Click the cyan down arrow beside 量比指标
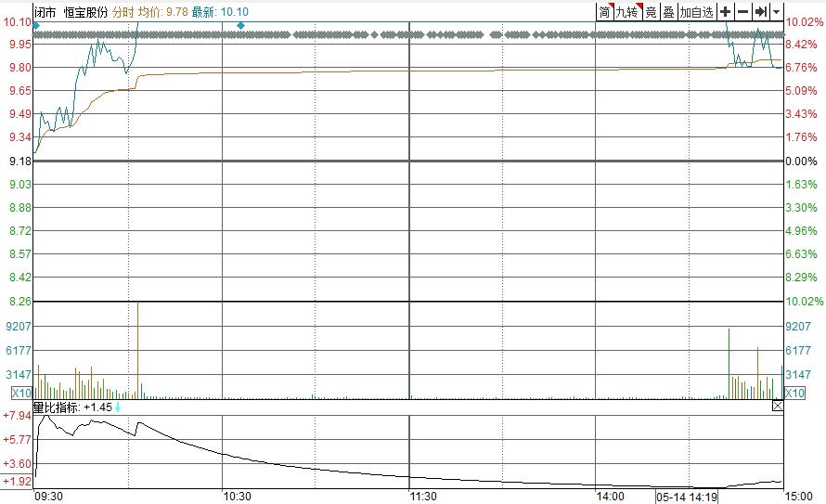This screenshot has height=504, width=826. (x=118, y=407)
